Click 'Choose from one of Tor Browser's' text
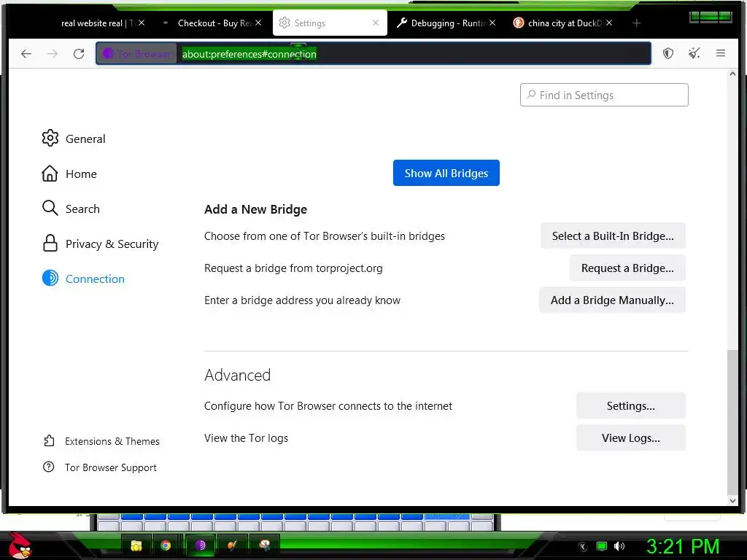Screen dimensions: 747x560 (325, 236)
